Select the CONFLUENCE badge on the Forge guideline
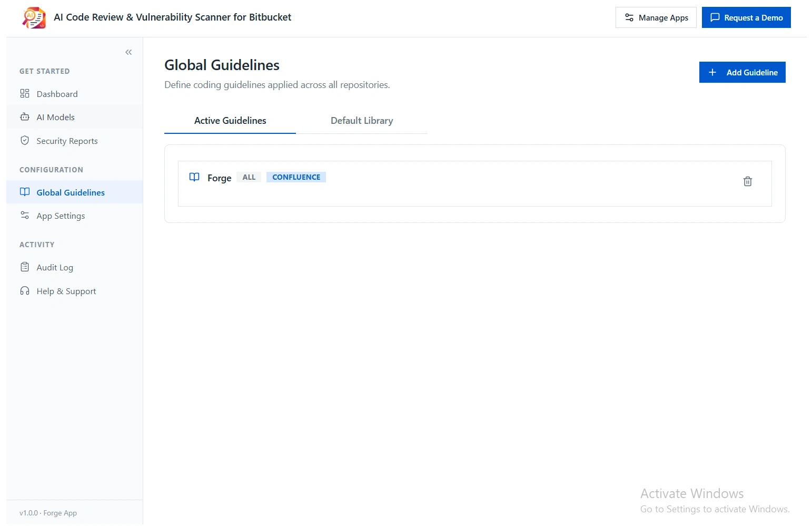The height and width of the screenshot is (526, 812). [x=296, y=177]
